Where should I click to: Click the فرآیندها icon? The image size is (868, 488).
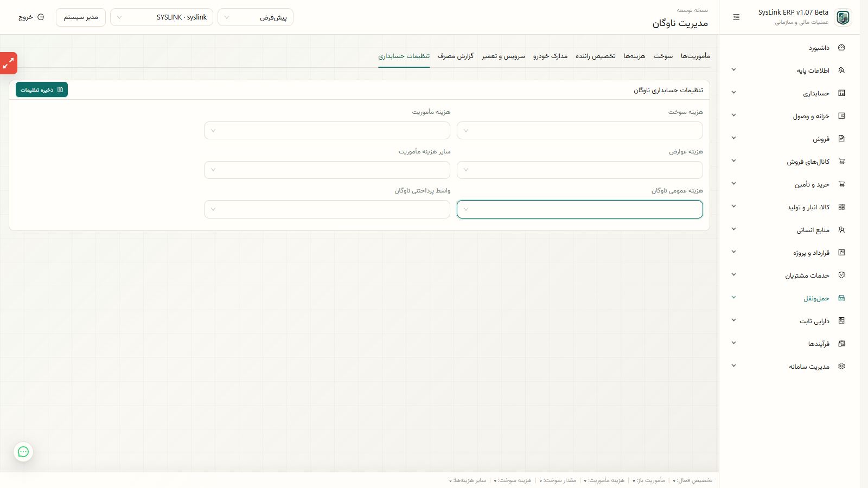point(841,344)
